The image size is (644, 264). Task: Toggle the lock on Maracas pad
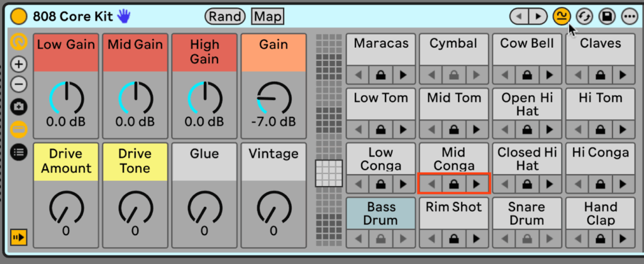tap(380, 75)
